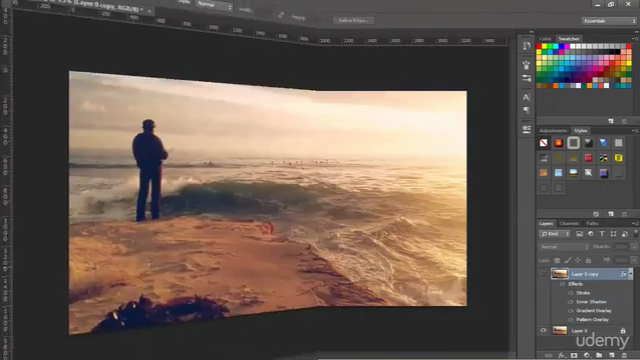
Task: Show the Layer 0 copy layer
Action: click(543, 273)
